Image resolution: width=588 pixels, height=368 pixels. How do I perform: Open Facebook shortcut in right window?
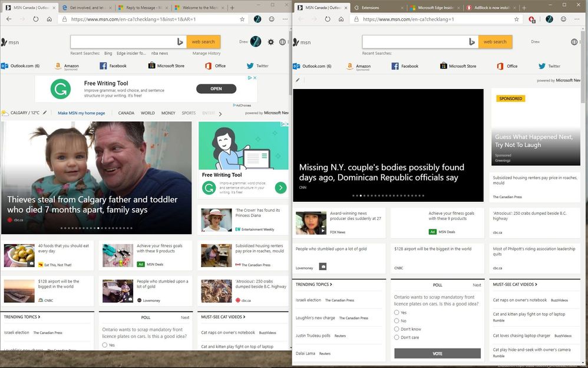(x=405, y=66)
